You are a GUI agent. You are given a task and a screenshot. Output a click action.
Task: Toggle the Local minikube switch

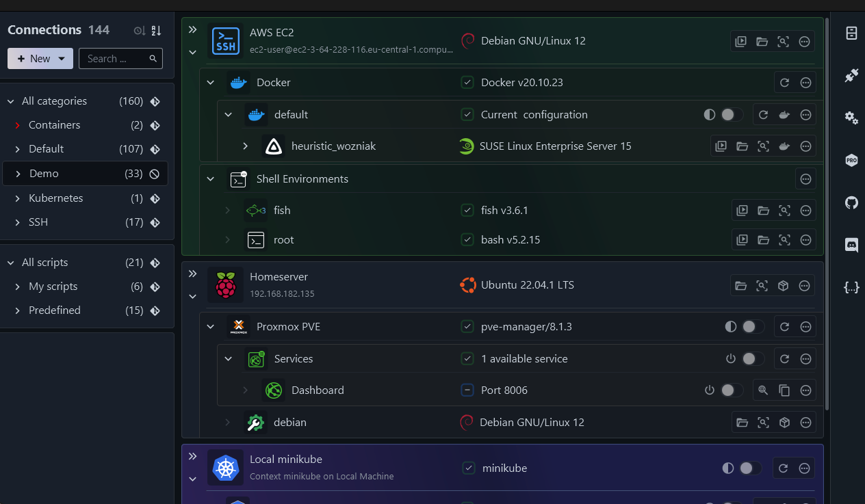point(750,468)
